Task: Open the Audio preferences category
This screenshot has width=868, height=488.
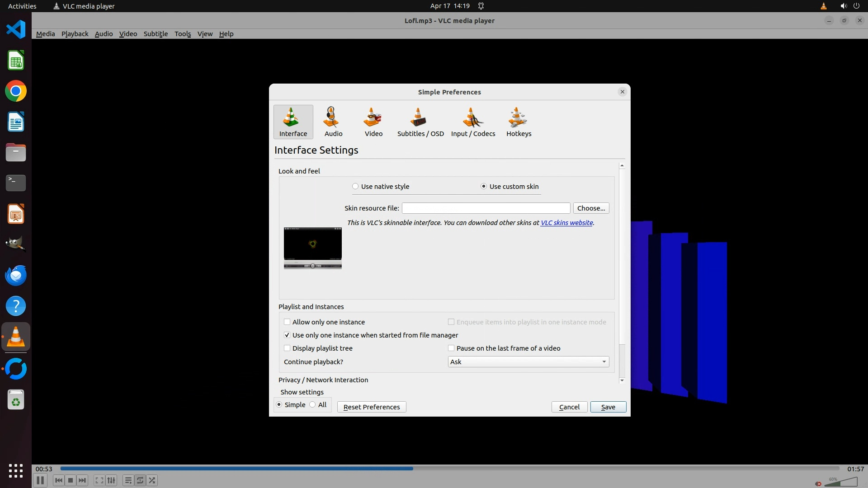Action: pyautogui.click(x=333, y=122)
